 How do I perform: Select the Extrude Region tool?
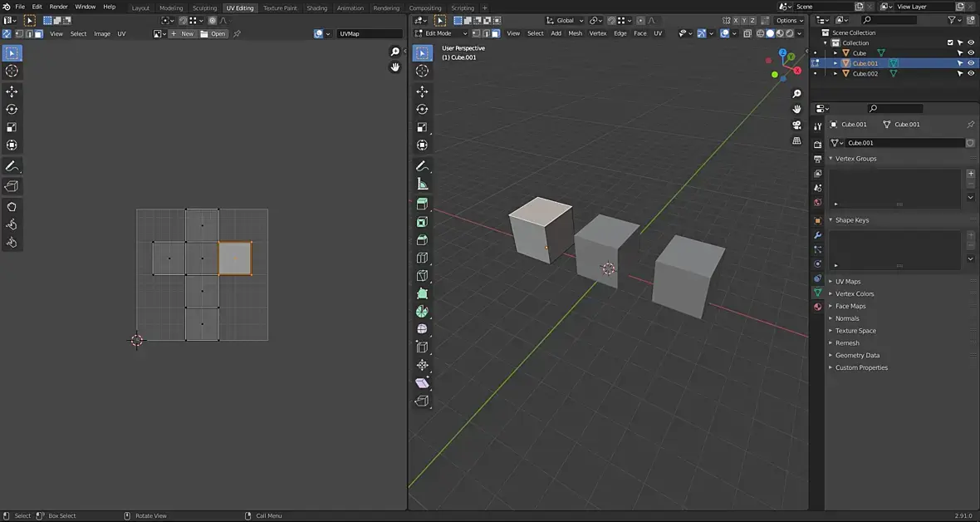(422, 204)
